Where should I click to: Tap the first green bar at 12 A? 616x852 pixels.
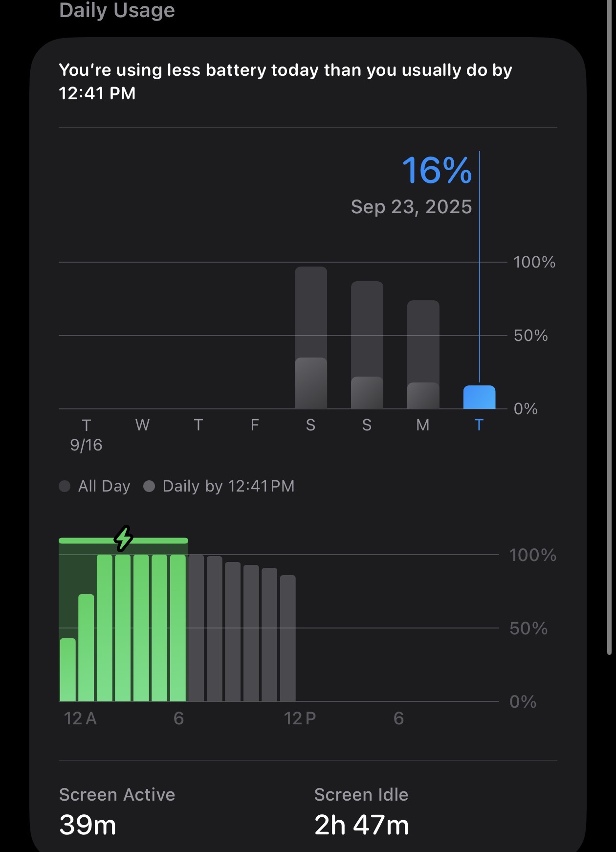68,670
